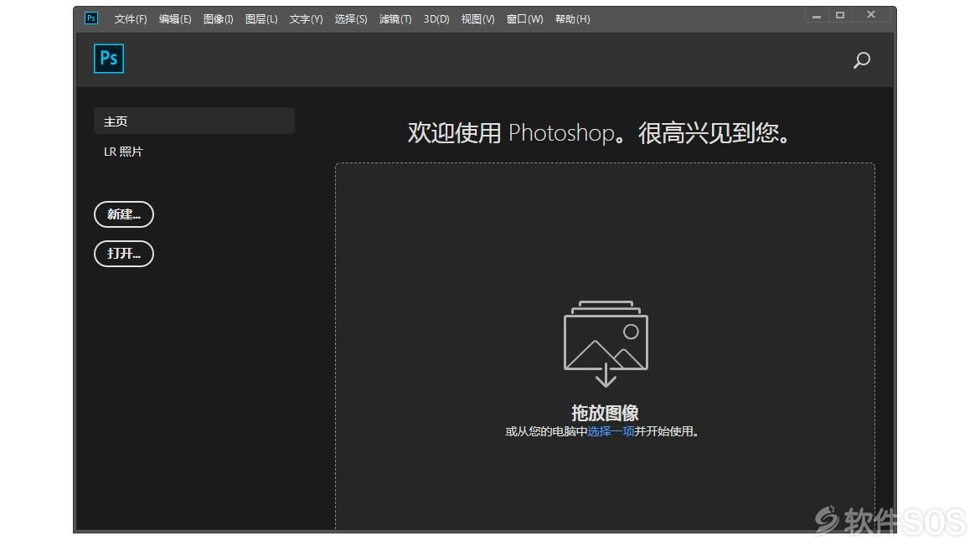The image size is (980, 546).
Task: Click the 打开... button
Action: [x=124, y=254]
